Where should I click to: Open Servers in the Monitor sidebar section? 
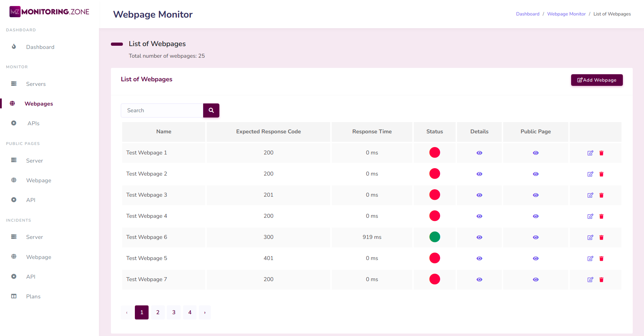[x=36, y=84]
